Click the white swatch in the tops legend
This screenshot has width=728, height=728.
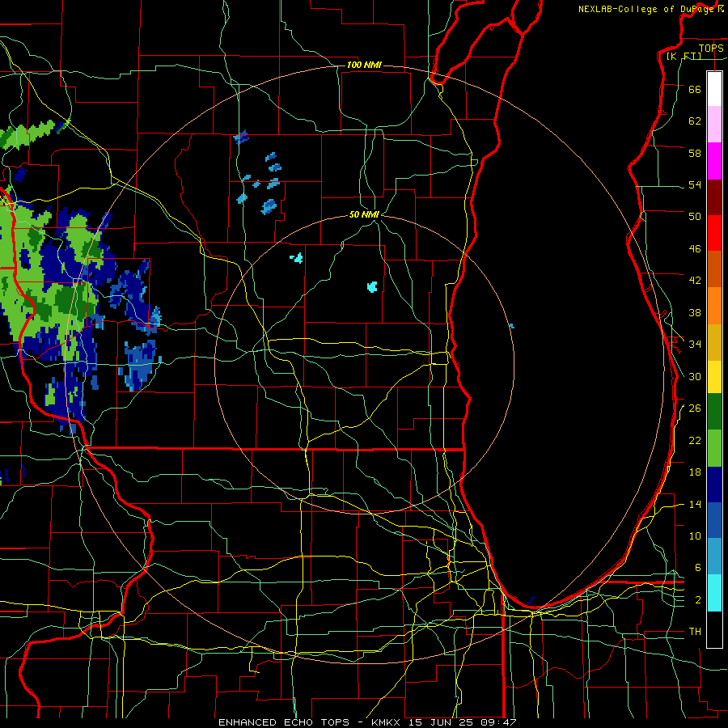click(x=714, y=89)
